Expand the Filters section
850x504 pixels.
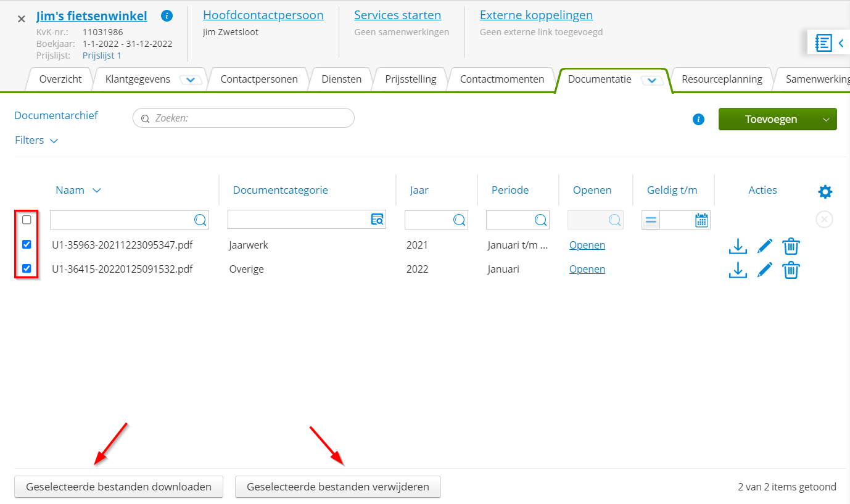click(x=36, y=140)
